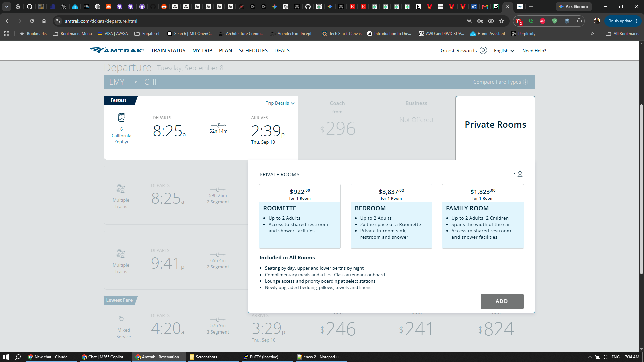Open the GitHub tab near the left
This screenshot has width=644, height=362.
(x=30, y=7)
